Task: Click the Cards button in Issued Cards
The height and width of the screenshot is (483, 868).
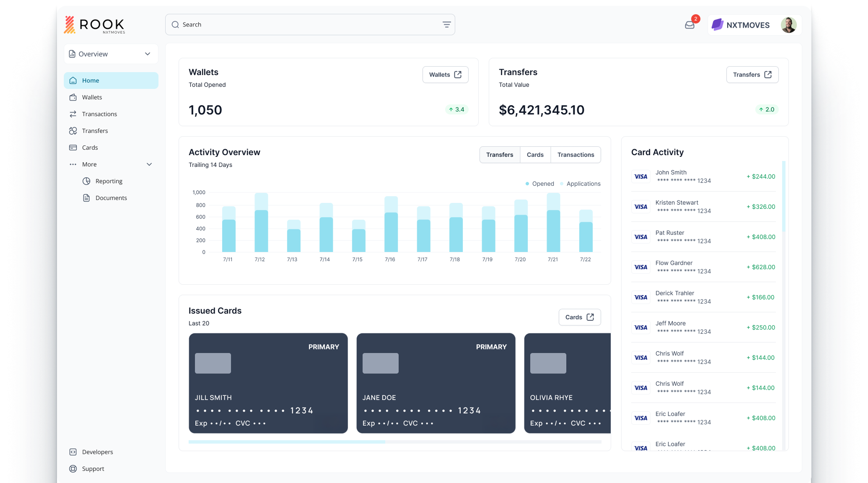Action: (x=579, y=317)
